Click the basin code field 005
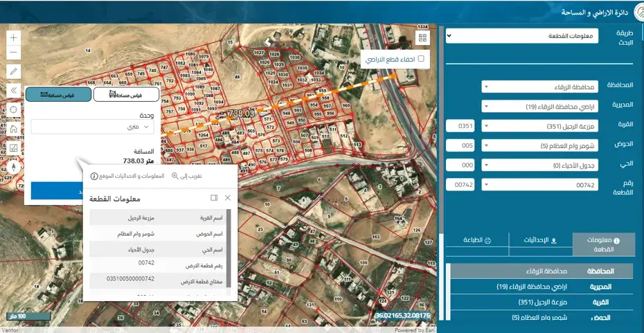644x333 pixels. click(460, 145)
